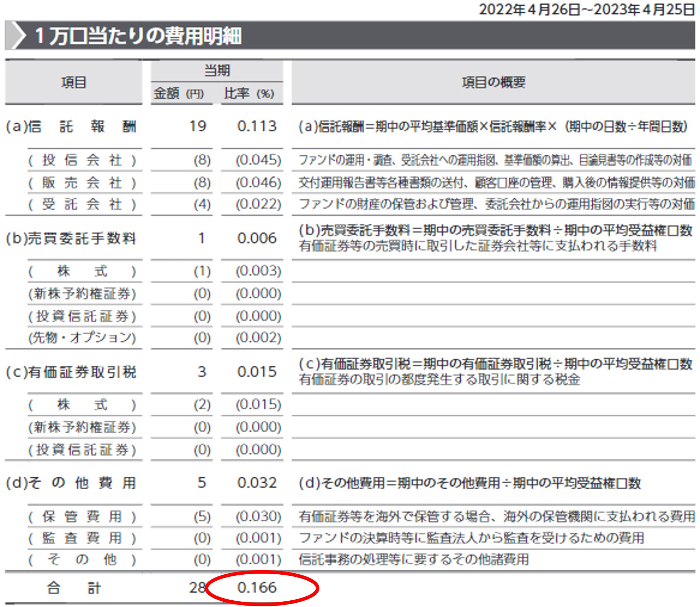
Task: Click 有価証券の取引の都度発生する取引に関する税金 line
Action: tap(439, 380)
